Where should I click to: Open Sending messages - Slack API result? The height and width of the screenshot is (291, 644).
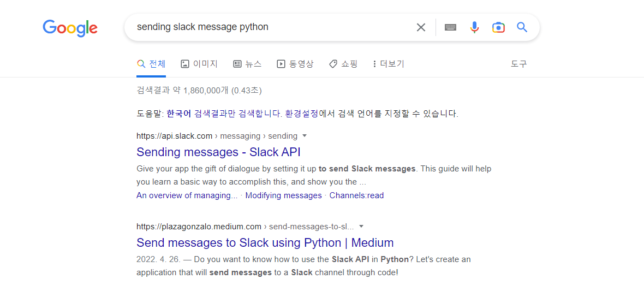(218, 152)
